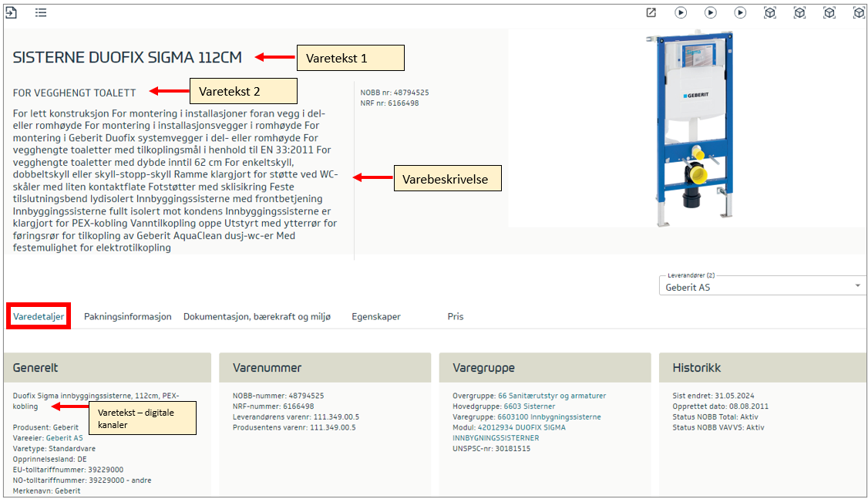Open the Pris tab
The width and height of the screenshot is (868, 499).
point(456,316)
